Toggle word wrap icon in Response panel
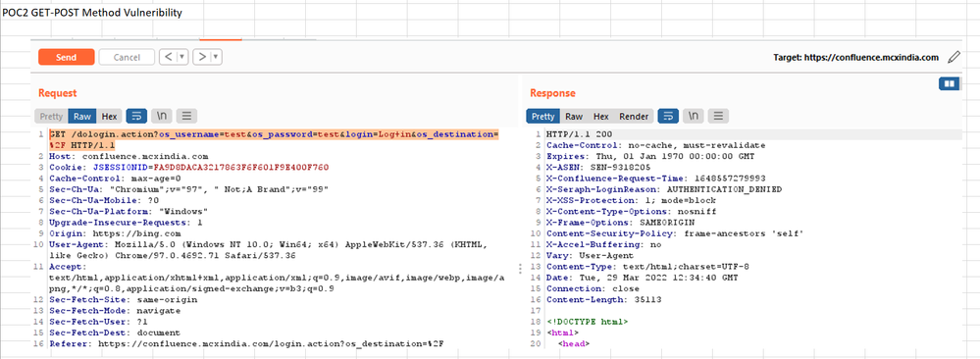This screenshot has height=359, width=980. click(x=669, y=117)
